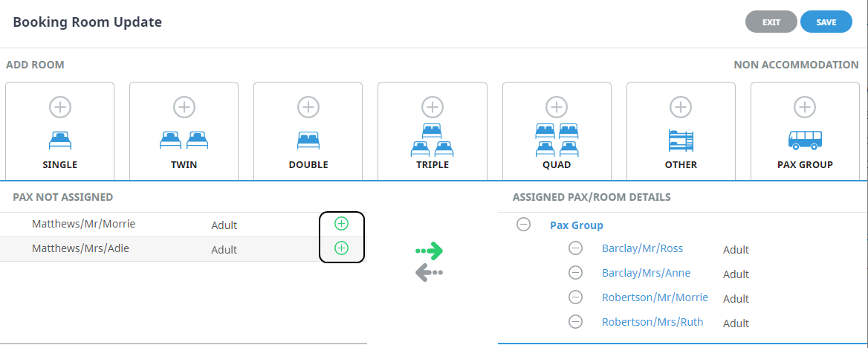Add a Twin room via plus icon
Image resolution: width=868 pixels, height=348 pixels.
point(184,107)
